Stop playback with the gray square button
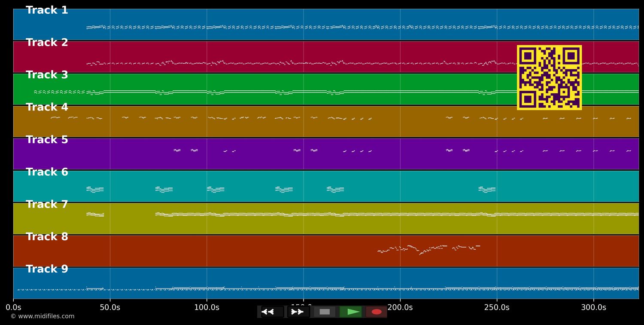Viewport: 644px width, 325px height. pyautogui.click(x=325, y=312)
